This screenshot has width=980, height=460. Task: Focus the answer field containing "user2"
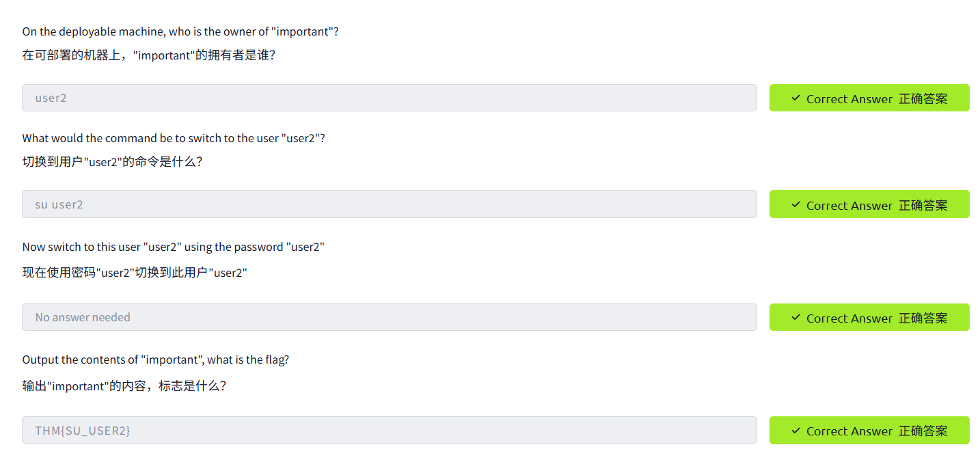click(x=389, y=98)
